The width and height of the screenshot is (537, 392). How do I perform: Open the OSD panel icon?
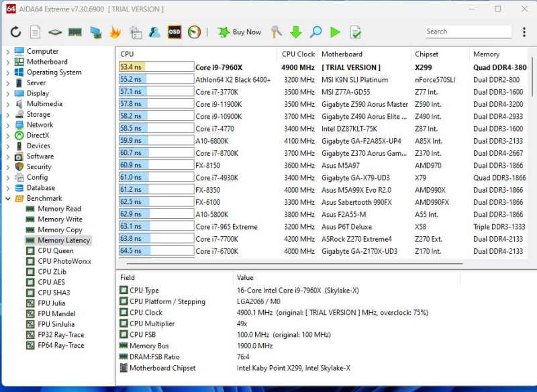coord(175,32)
